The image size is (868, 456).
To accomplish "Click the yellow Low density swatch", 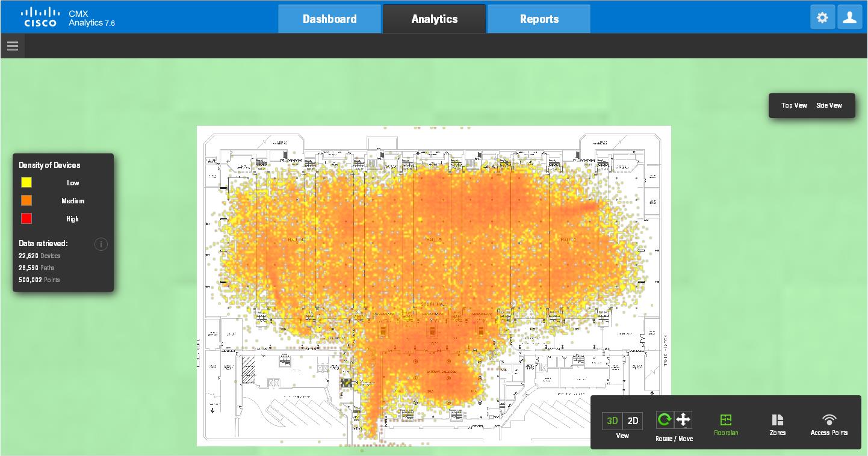I will [x=26, y=182].
